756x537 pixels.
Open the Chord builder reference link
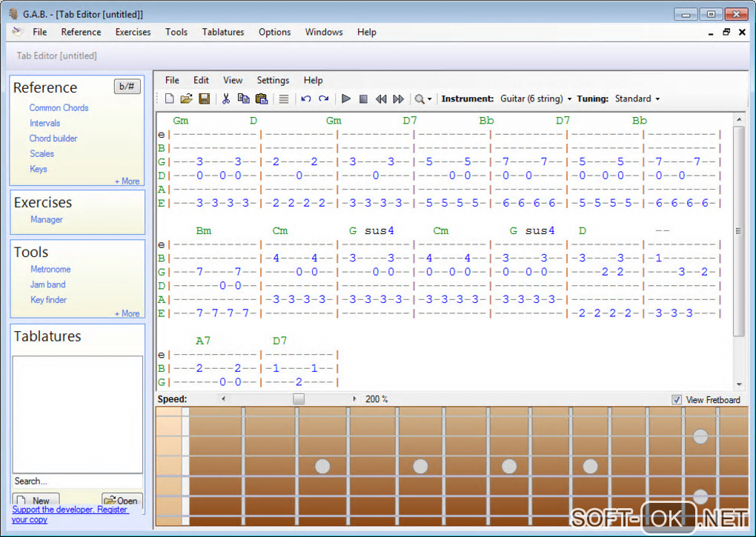pyautogui.click(x=53, y=139)
